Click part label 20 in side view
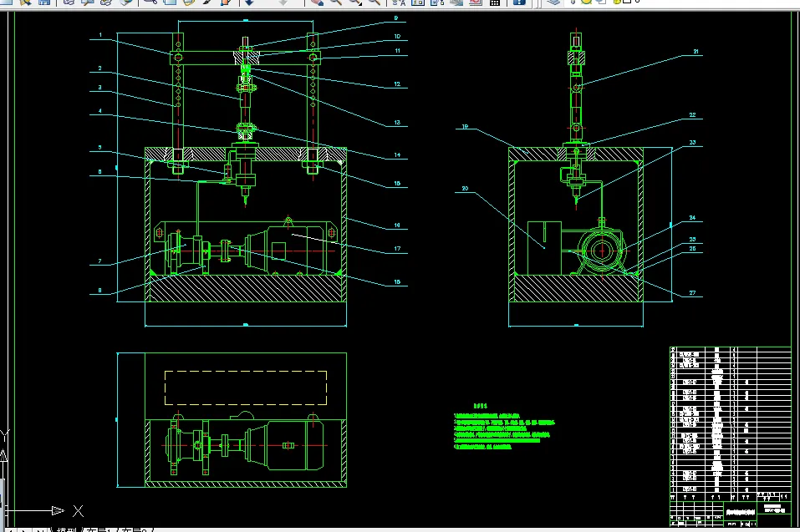Screen dimensions: 800x532 click(465, 189)
